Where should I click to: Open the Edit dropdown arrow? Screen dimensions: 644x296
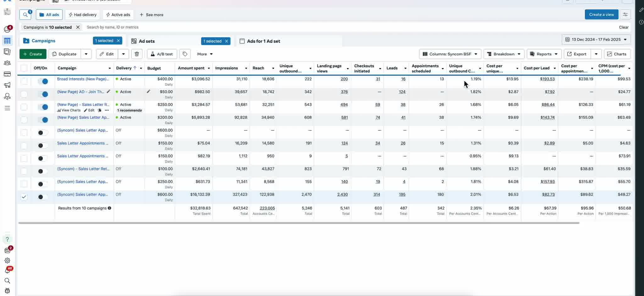coord(124,54)
